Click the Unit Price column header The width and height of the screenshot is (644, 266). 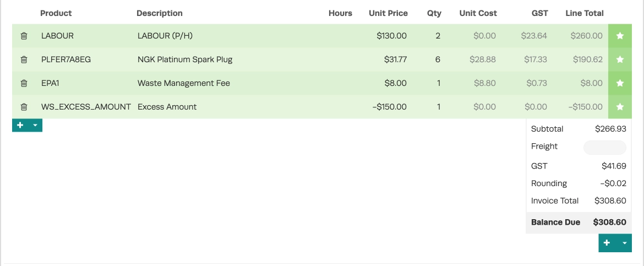[388, 13]
